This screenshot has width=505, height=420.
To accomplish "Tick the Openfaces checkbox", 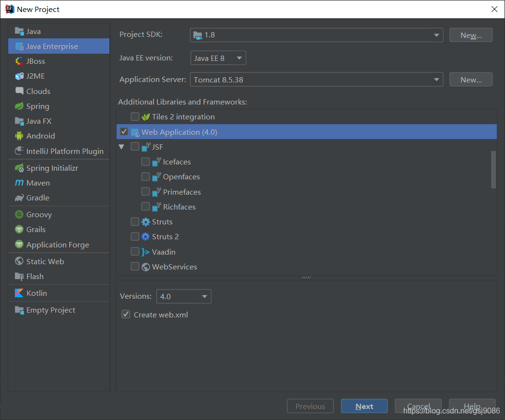I will (x=146, y=176).
